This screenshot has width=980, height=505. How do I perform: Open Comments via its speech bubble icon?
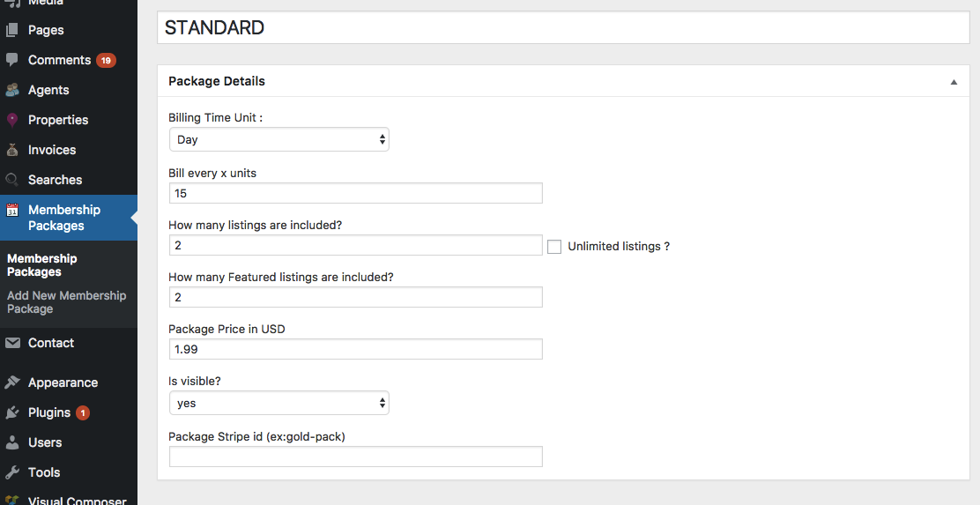pos(11,59)
